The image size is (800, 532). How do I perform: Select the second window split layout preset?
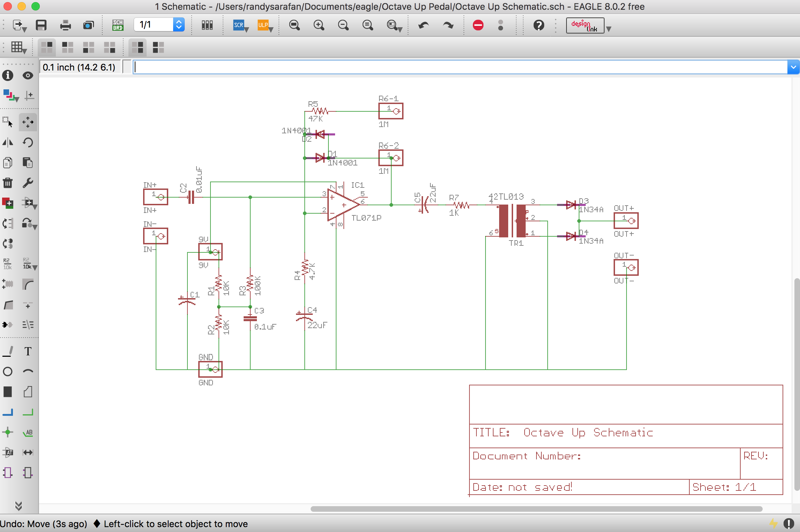(68, 47)
